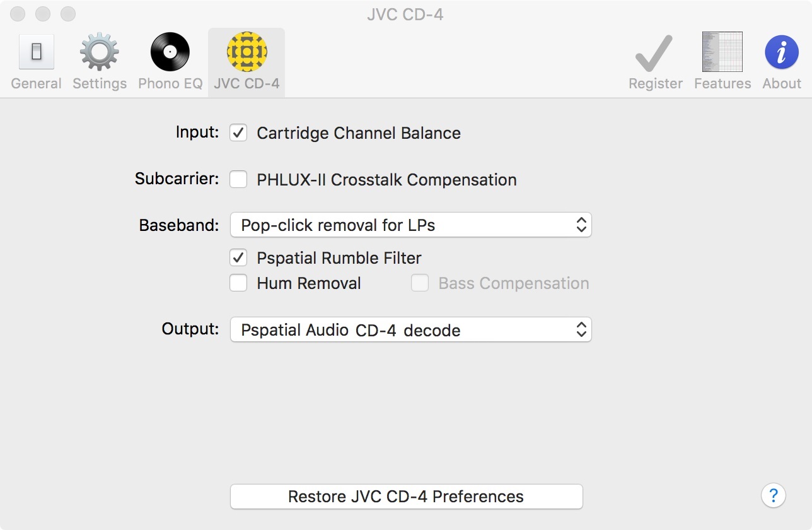
Task: Open the General preferences switch icon
Action: tap(37, 52)
